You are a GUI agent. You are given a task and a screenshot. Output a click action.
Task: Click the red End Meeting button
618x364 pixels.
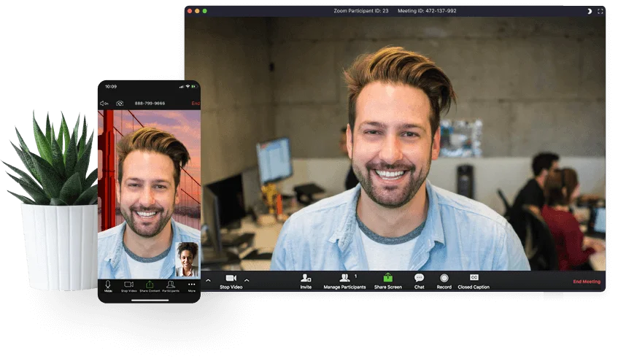pyautogui.click(x=586, y=282)
